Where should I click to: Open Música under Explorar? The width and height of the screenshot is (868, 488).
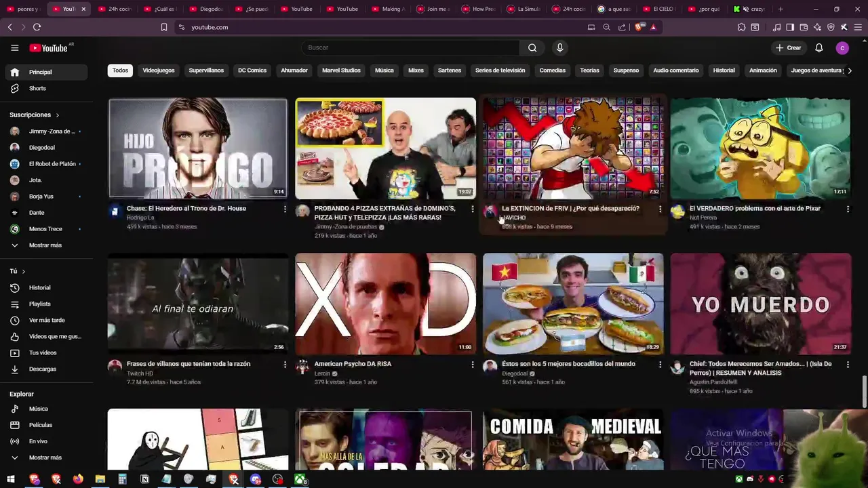coord(47,409)
